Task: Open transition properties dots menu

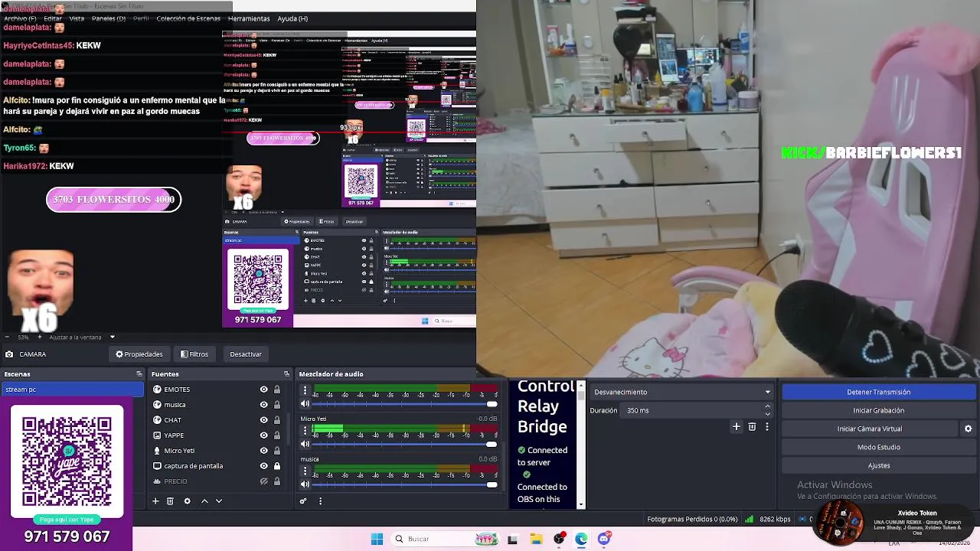Action: click(x=766, y=427)
